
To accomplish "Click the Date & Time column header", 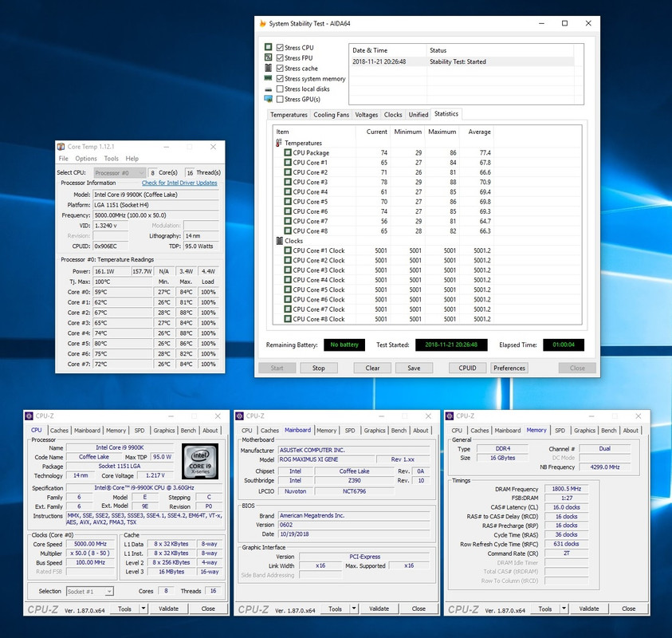I will click(388, 50).
